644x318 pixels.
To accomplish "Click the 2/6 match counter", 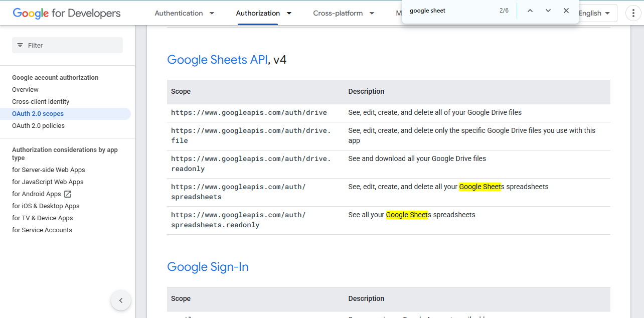I will [x=504, y=11].
